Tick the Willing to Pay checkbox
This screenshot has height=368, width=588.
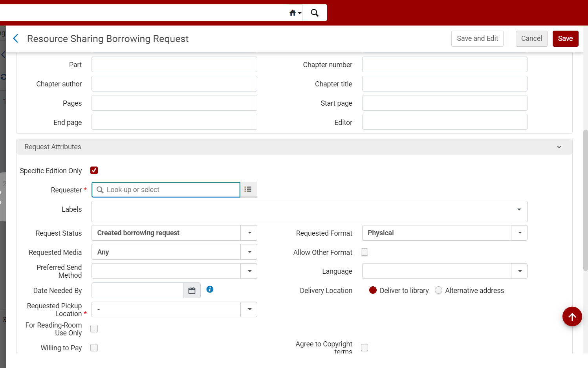tap(94, 348)
